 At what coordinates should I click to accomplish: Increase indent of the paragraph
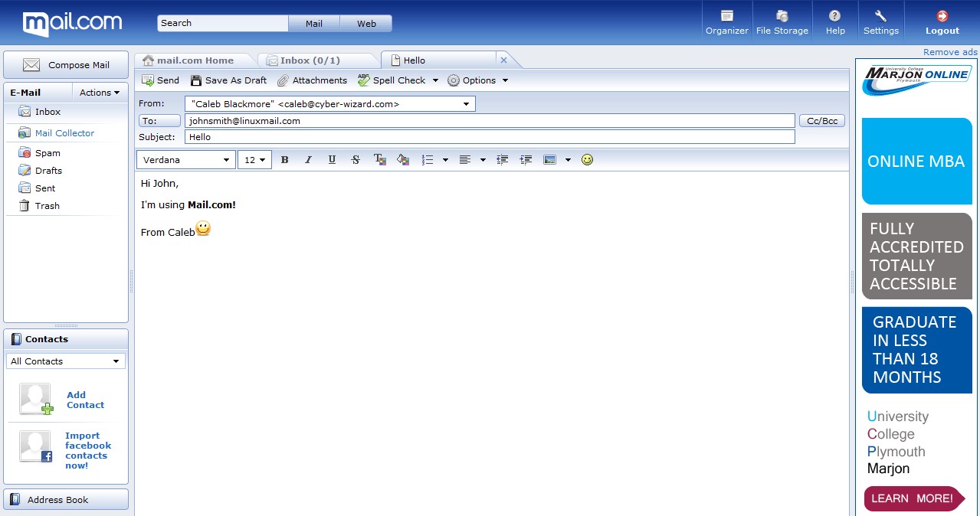tap(526, 160)
